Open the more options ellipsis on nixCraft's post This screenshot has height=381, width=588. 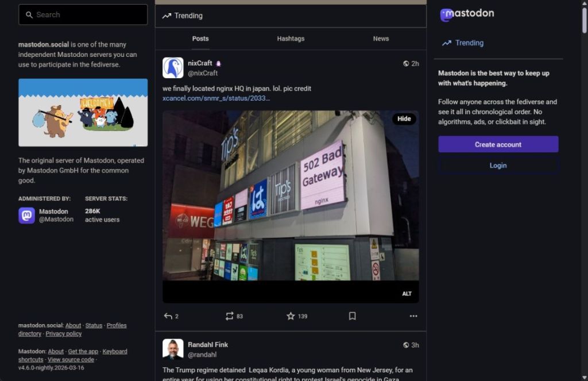coord(413,316)
